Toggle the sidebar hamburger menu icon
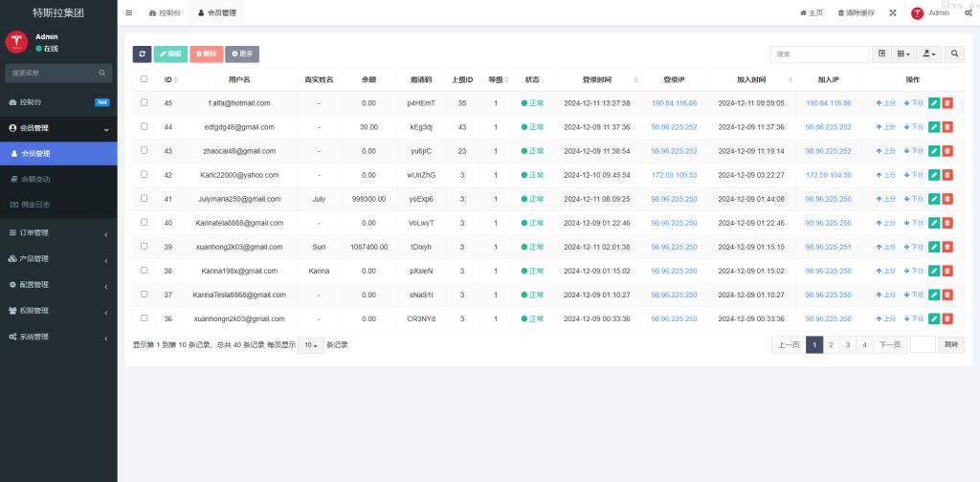Screen dimensions: 980x482 (x=129, y=13)
